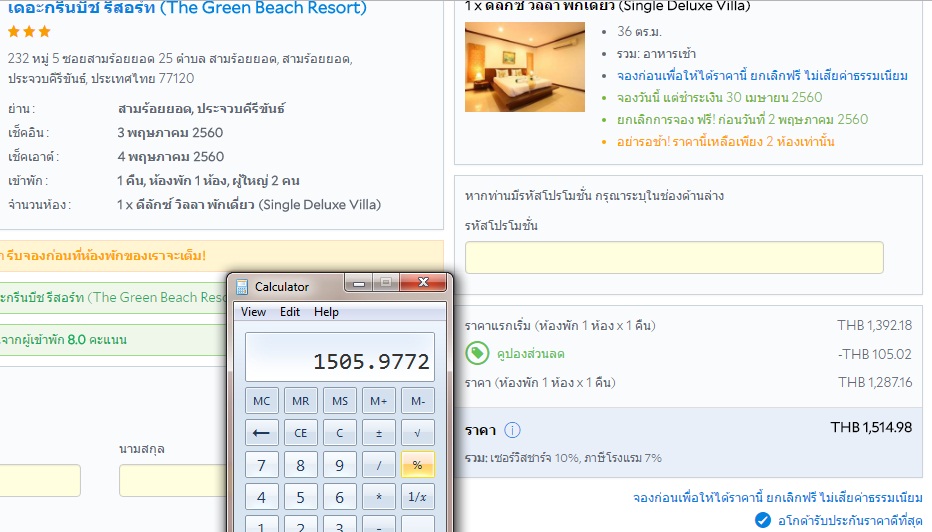Screen dimensions: 932x532
Task: Open the Calculator Help menu
Action: click(x=326, y=311)
